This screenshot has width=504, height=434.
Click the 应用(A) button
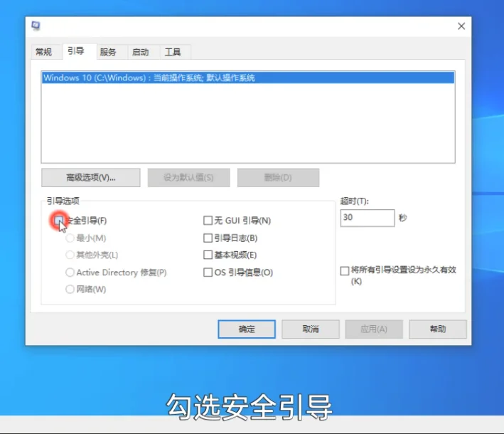pyautogui.click(x=374, y=329)
